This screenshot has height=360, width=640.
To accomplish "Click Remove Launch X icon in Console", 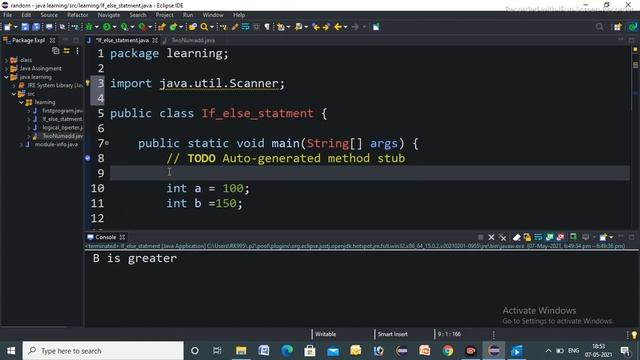I will (491, 237).
